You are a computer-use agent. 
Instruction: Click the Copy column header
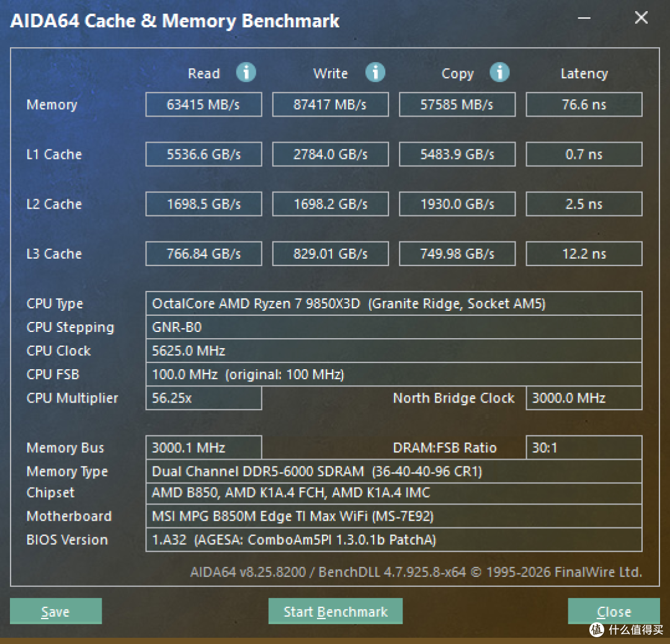[458, 74]
